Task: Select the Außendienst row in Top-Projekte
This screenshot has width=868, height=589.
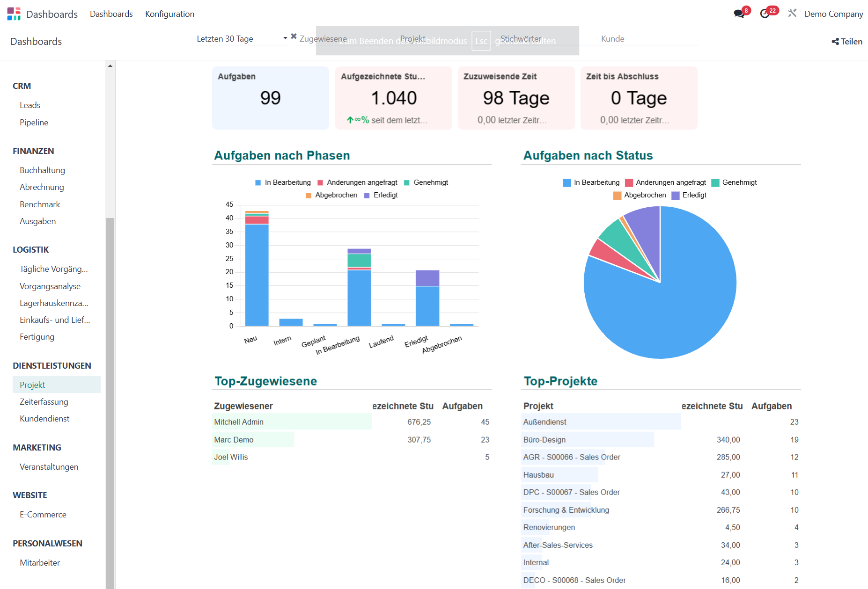Action: (x=544, y=422)
